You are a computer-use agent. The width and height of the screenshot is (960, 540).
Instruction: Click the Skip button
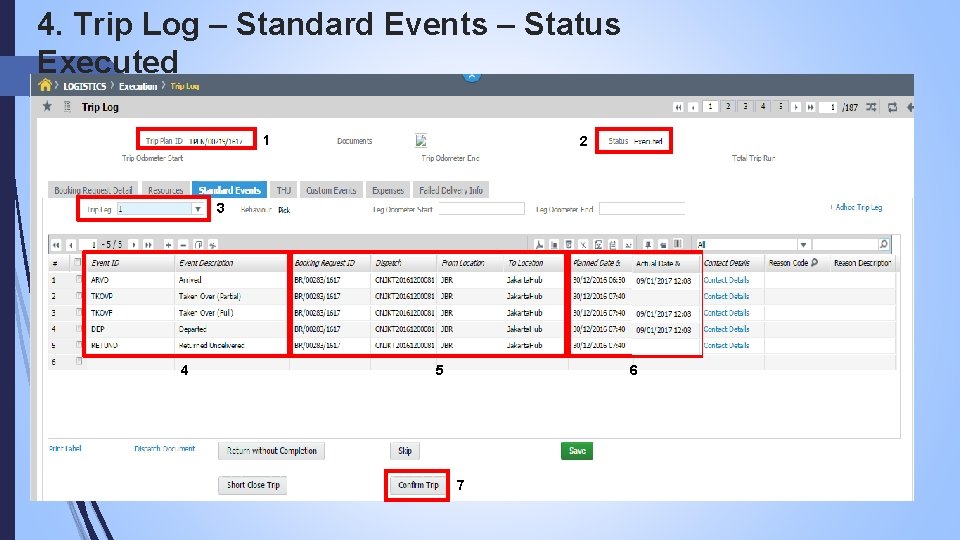[405, 451]
